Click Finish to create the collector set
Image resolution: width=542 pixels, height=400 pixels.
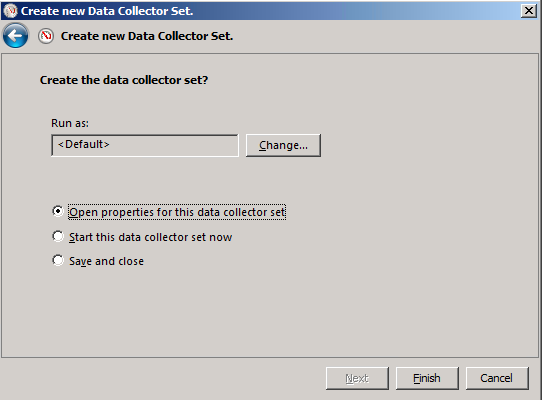pos(427,378)
